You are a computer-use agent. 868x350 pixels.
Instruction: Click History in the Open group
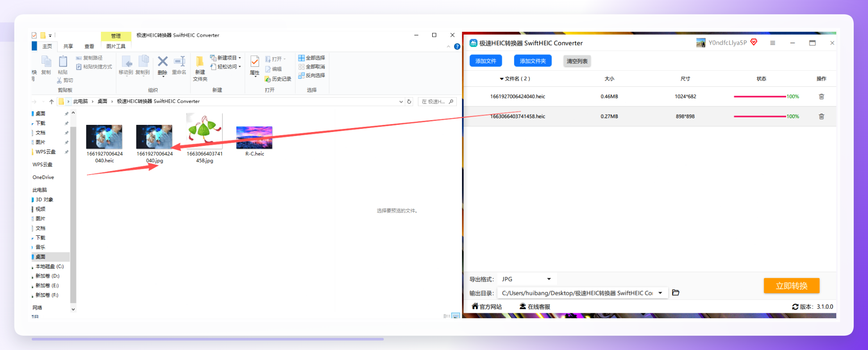pyautogui.click(x=278, y=79)
